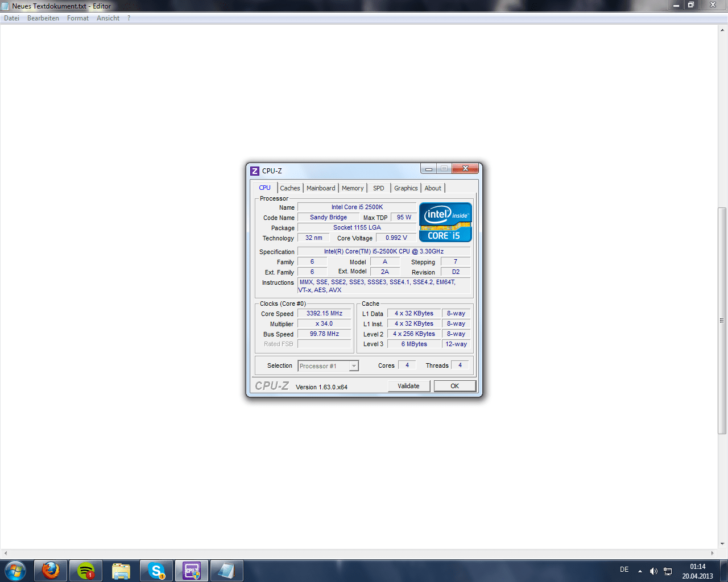Open Spotify from the taskbar
Viewport: 728px width, 582px height.
pos(86,571)
